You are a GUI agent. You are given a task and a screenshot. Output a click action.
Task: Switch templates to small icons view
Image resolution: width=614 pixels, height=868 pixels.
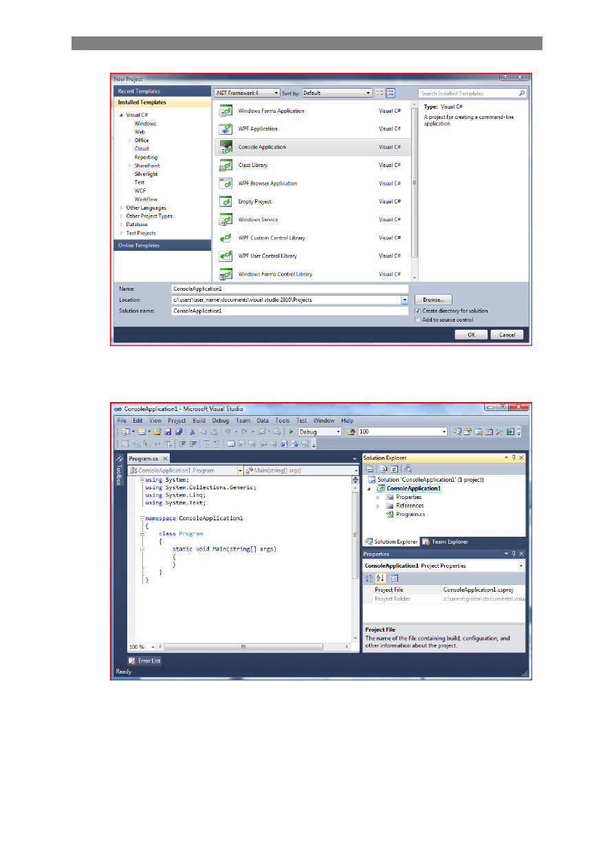(380, 93)
